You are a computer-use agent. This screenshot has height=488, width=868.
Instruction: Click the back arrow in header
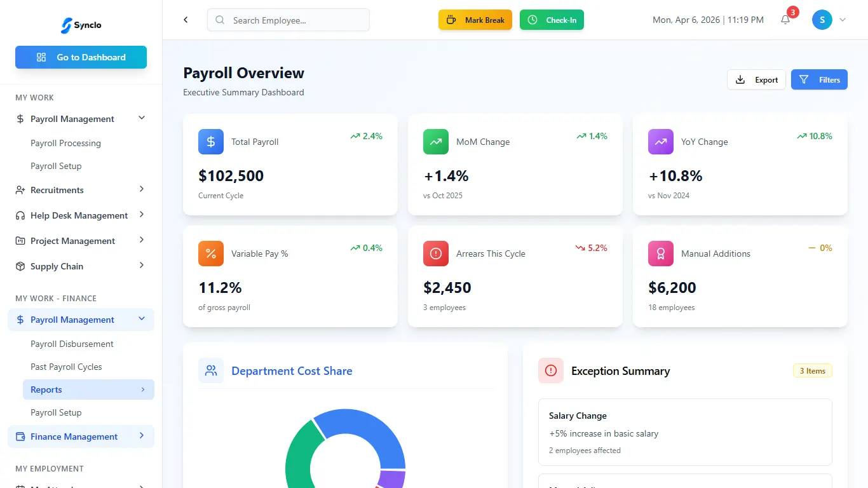tap(186, 20)
